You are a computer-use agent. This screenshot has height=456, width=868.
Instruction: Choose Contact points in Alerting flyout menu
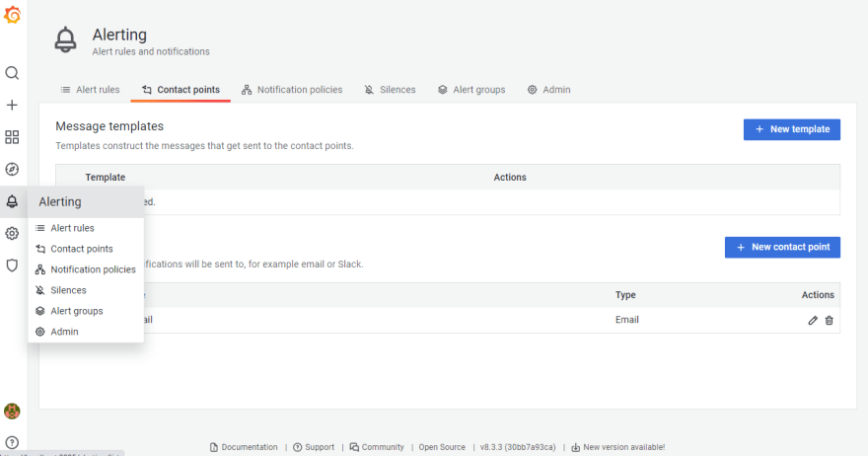86,249
